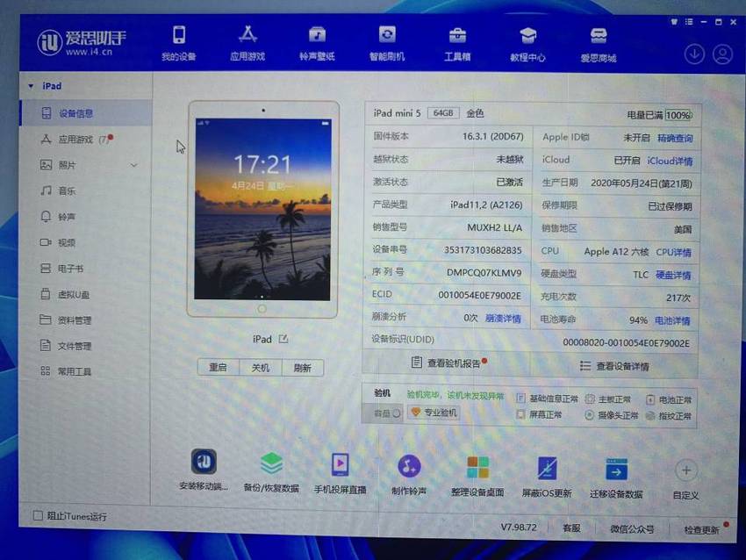
Task: Click the skin/theme shirt icon in title bar
Action: click(674, 22)
